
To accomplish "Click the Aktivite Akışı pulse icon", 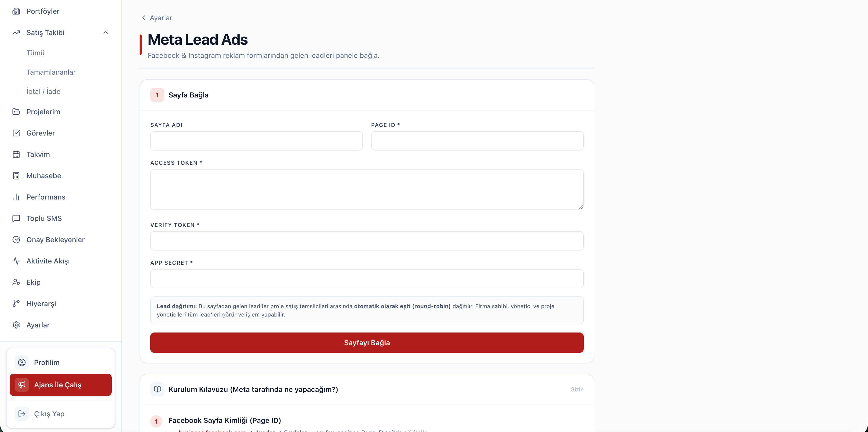I will (16, 261).
